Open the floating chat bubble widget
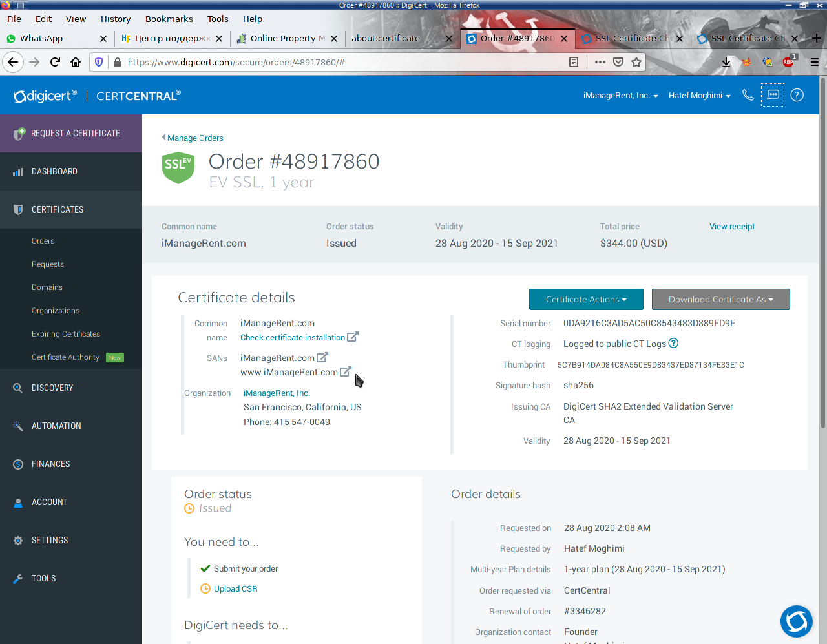The image size is (827, 644). pos(797,621)
